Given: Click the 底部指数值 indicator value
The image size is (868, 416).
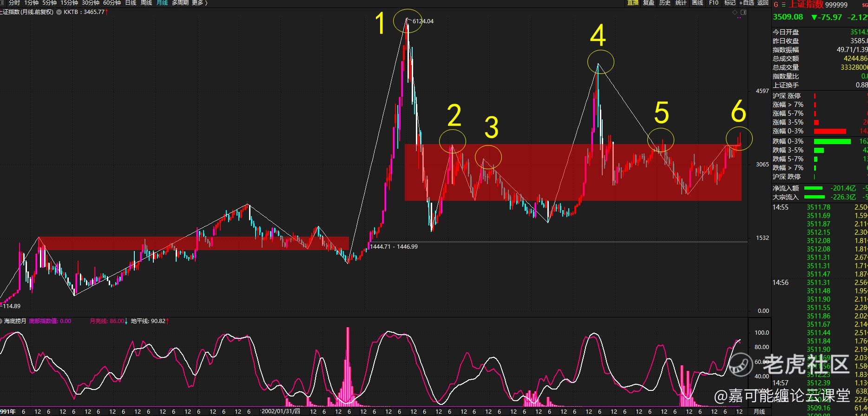Looking at the screenshot, I should click(50, 321).
